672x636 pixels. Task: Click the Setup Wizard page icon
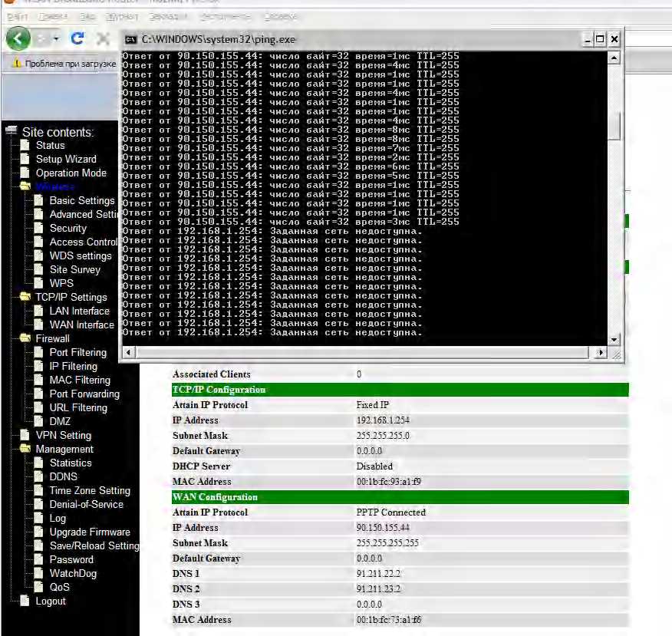(x=26, y=160)
